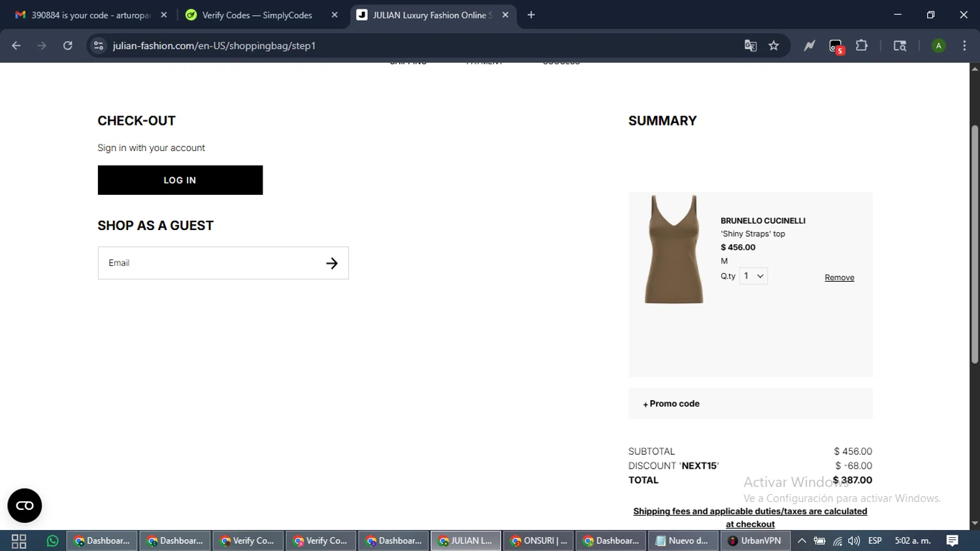Click the lightning-shaped extension icon
The image size is (980, 551).
click(x=809, y=46)
